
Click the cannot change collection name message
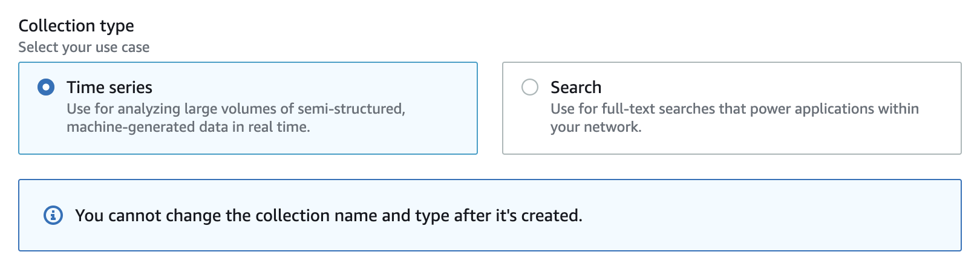tap(328, 216)
